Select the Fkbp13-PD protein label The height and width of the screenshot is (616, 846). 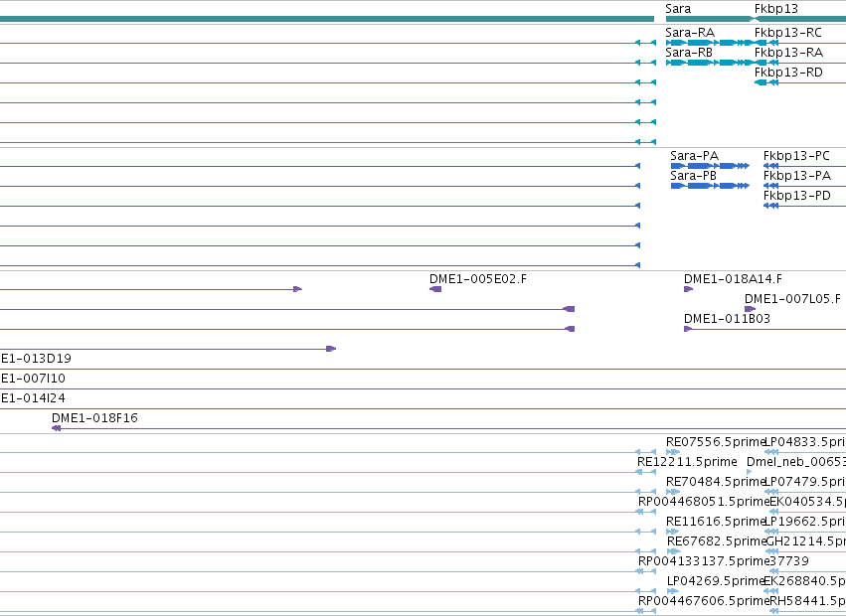[x=797, y=196]
